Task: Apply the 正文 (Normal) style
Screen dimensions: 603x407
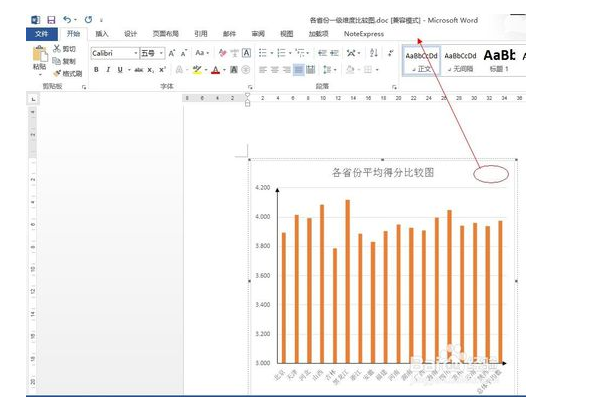Action: pos(421,60)
